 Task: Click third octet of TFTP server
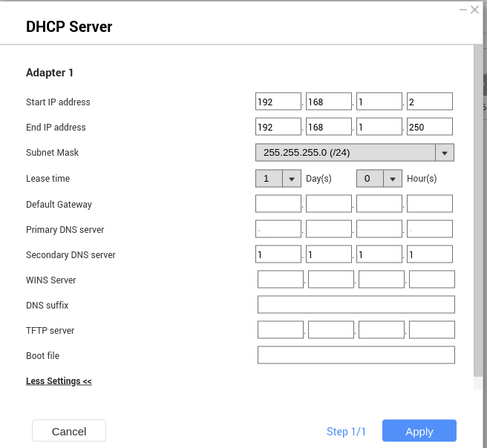(x=382, y=330)
